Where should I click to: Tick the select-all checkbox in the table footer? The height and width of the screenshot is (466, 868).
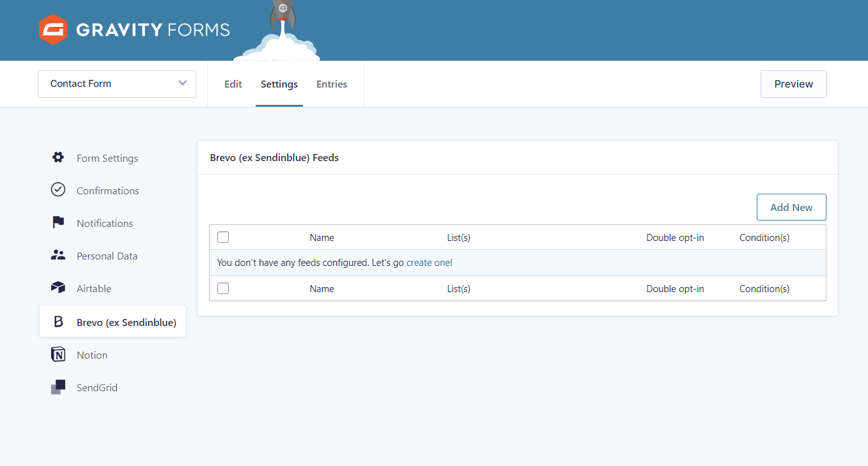click(x=223, y=288)
